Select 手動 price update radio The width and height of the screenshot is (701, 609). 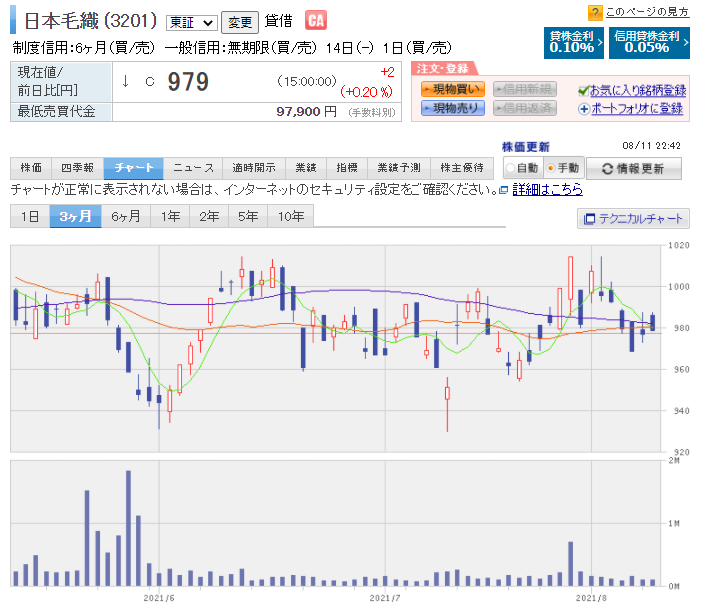tap(551, 169)
